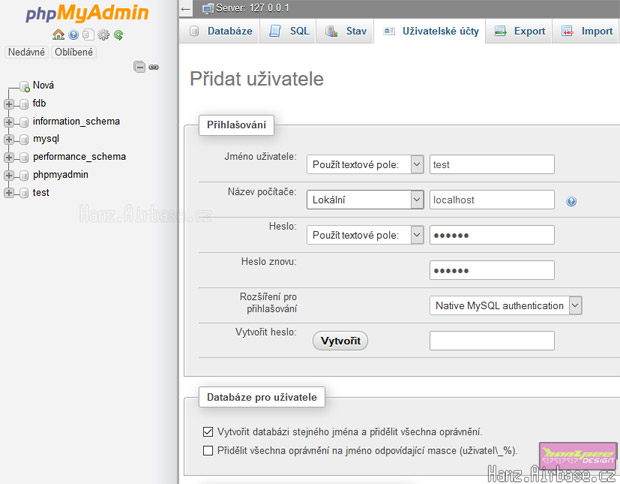The width and height of the screenshot is (620, 484).
Task: Click the test database icon
Action: coord(24,193)
